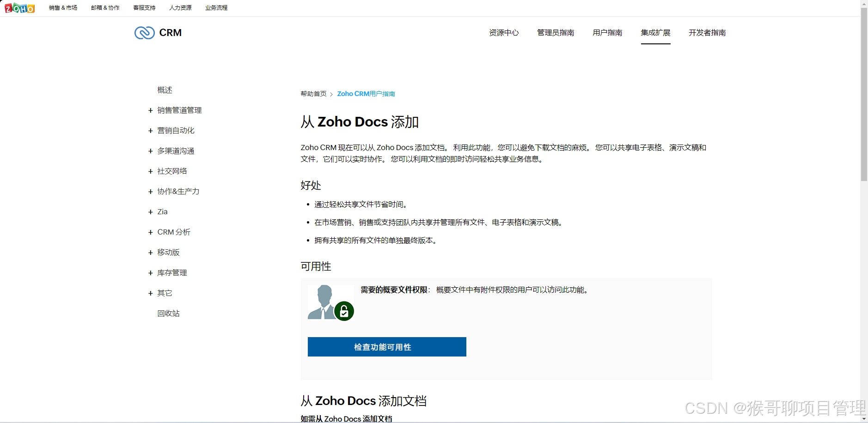Expand the Zia section
Image resolution: width=868 pixels, height=423 pixels.
(x=150, y=212)
